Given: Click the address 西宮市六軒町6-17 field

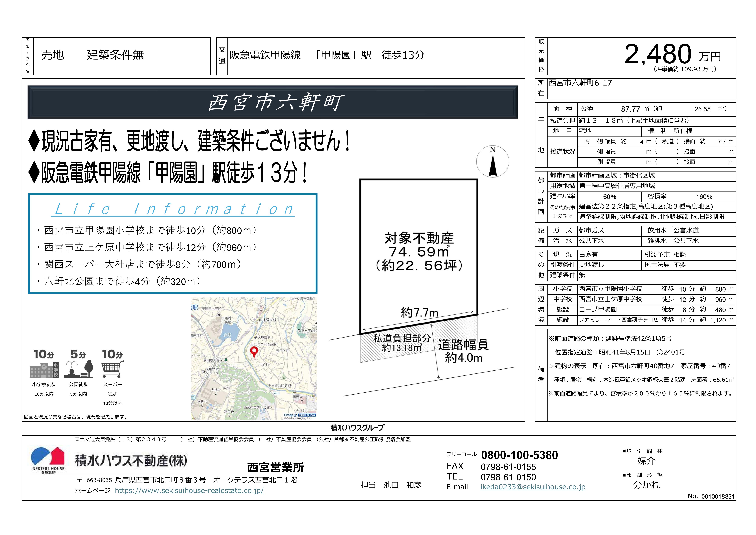Looking at the screenshot, I should tap(580, 83).
